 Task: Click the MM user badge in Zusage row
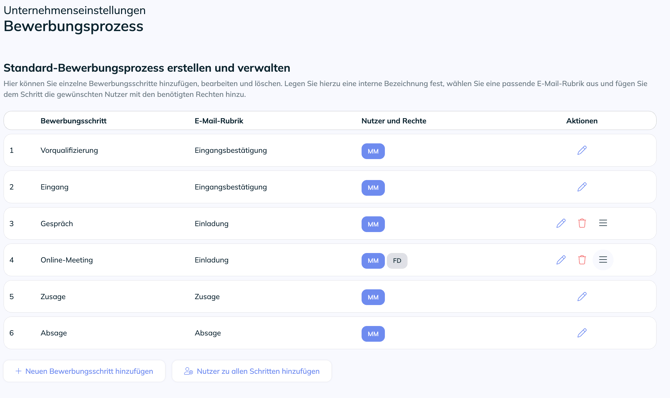(373, 297)
